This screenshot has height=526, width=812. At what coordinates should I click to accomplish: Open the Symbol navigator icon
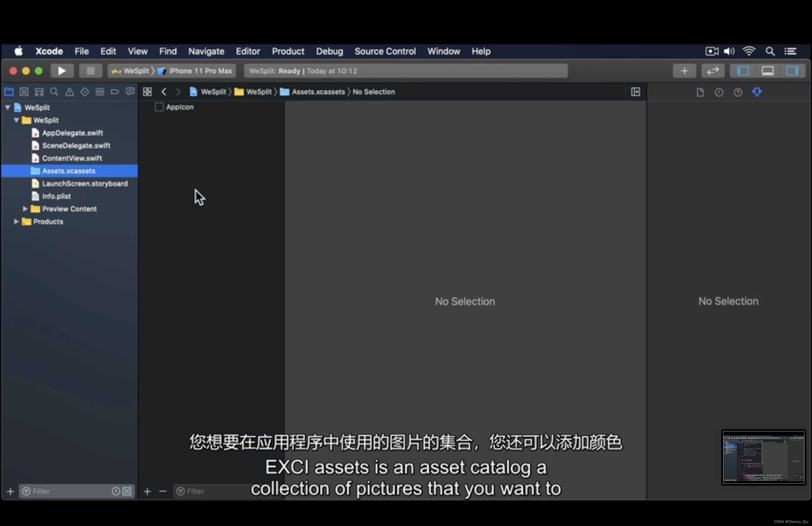(x=39, y=91)
